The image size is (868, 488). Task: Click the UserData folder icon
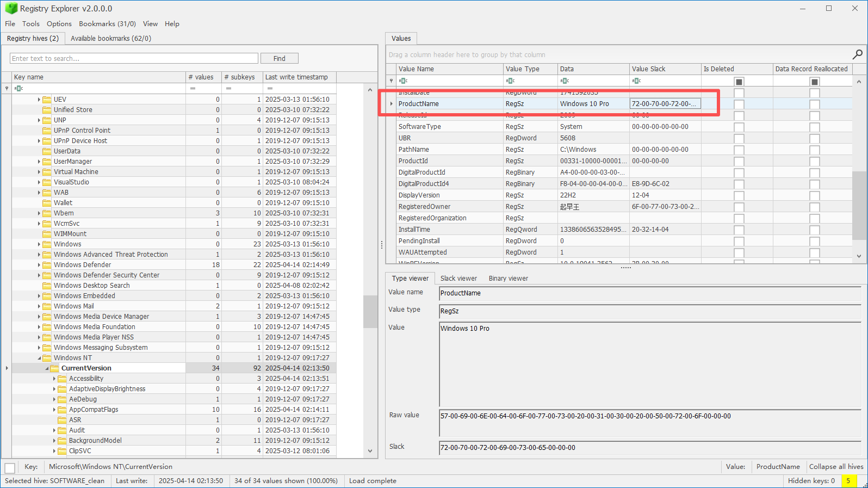tap(47, 151)
